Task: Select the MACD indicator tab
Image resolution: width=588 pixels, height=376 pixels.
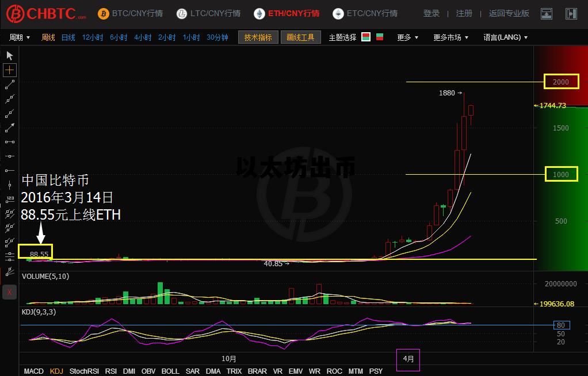Action: 33,371
